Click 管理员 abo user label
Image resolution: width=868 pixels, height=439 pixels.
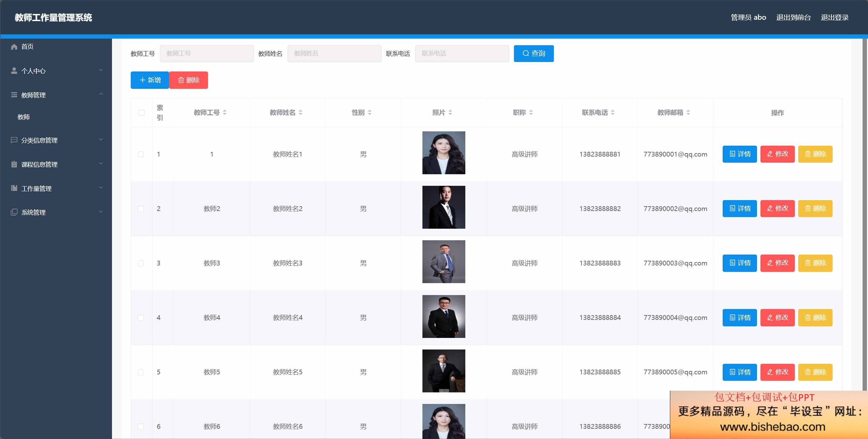point(749,17)
